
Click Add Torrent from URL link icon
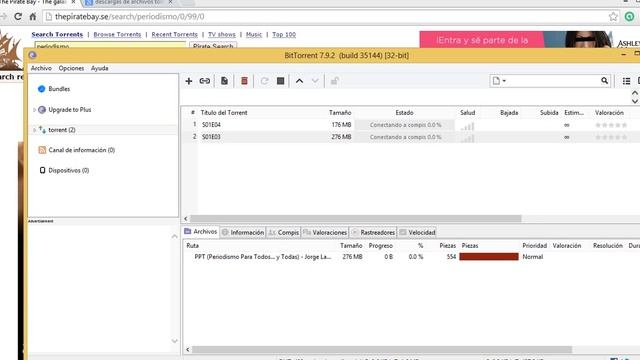pos(204,81)
